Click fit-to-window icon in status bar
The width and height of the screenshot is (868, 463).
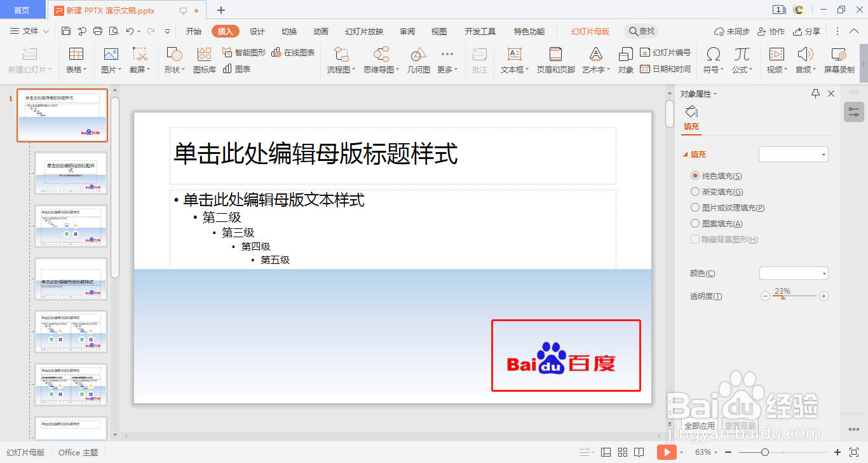(x=854, y=452)
